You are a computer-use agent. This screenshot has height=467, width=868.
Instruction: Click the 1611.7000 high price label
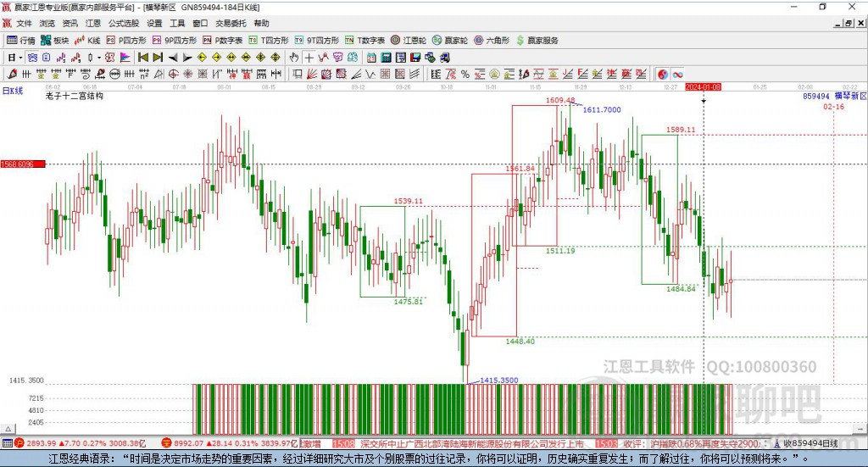click(x=602, y=109)
